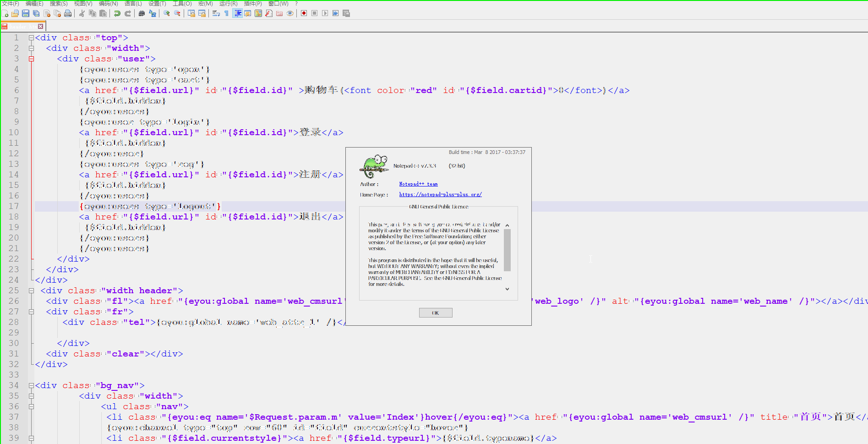This screenshot has width=868, height=444.
Task: Toggle Word Wrap in the toolbar
Action: click(216, 13)
